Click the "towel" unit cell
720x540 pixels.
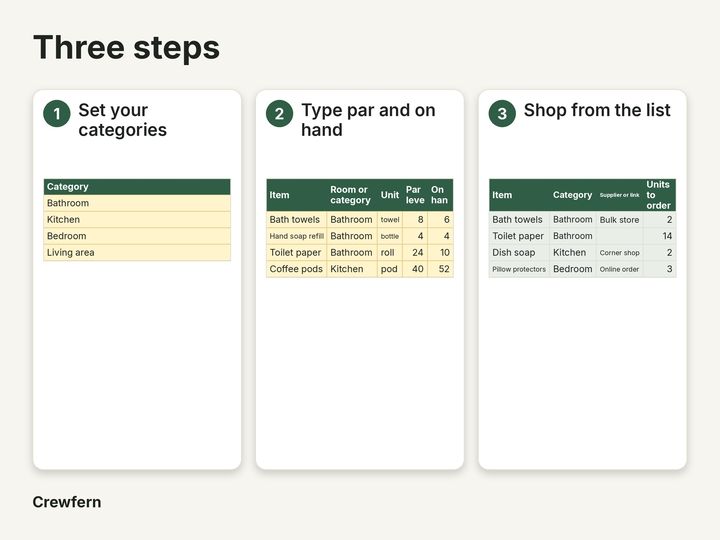click(390, 219)
